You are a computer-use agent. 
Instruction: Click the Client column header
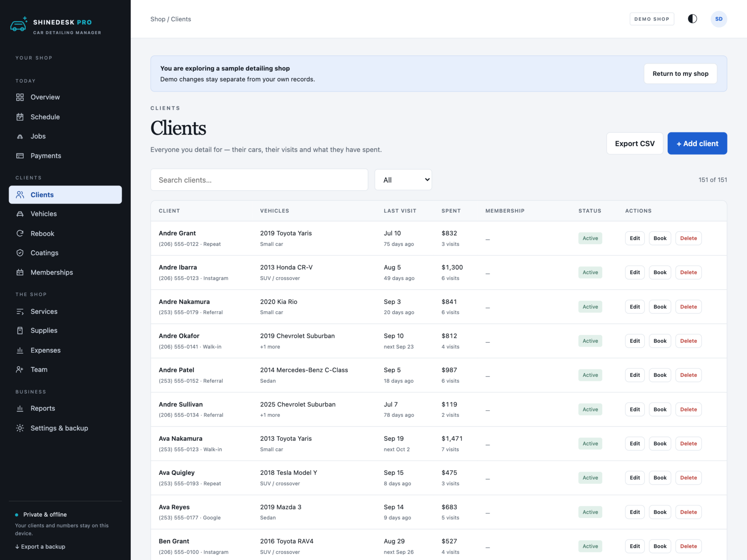(x=169, y=211)
